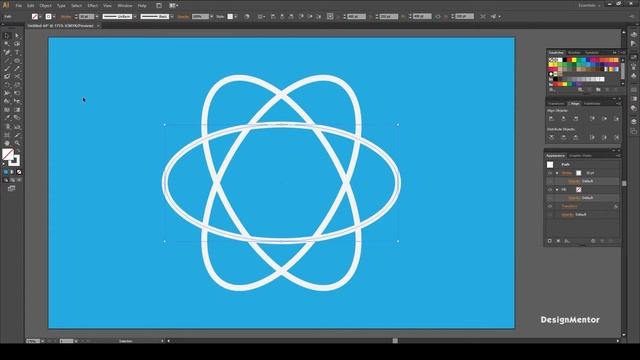
Task: Open Variable Width Profile dropdown
Action: coord(135,16)
